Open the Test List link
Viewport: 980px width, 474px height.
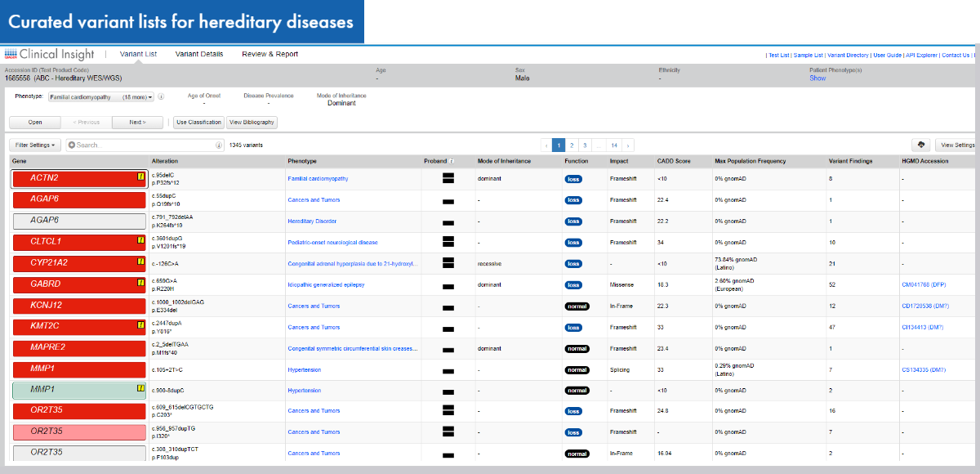coord(779,56)
